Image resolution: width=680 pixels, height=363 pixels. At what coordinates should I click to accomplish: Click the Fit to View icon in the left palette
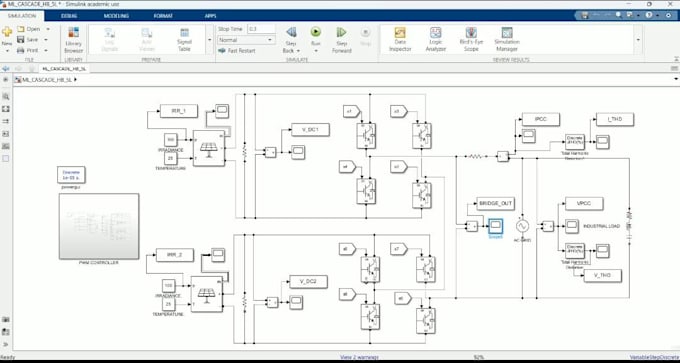coord(6,109)
